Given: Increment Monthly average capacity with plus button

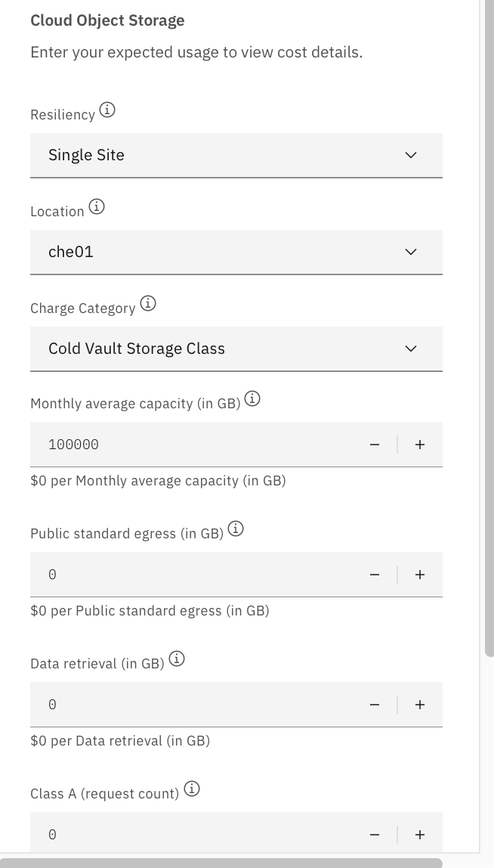Looking at the screenshot, I should tap(419, 445).
